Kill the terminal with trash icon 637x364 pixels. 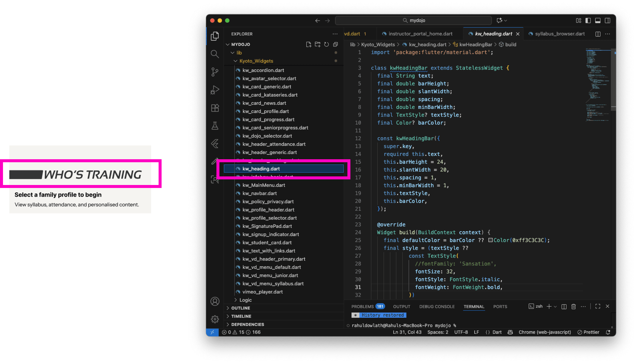point(574,307)
